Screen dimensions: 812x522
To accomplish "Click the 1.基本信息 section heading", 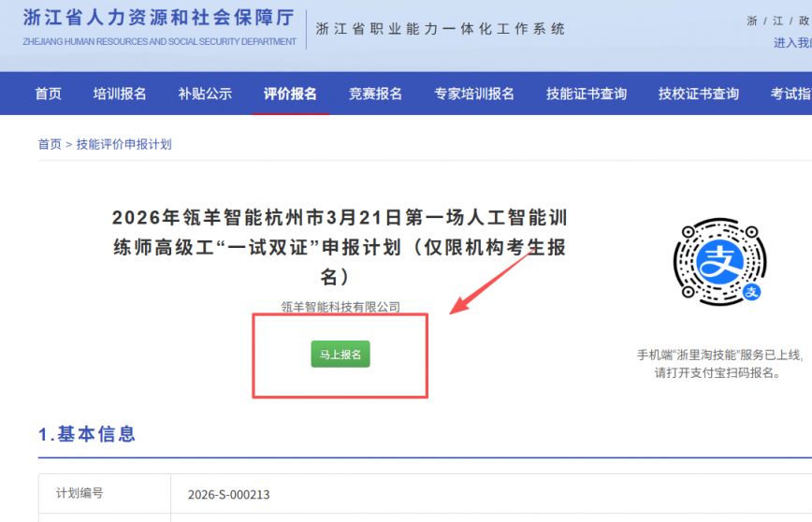I will pyautogui.click(x=87, y=434).
